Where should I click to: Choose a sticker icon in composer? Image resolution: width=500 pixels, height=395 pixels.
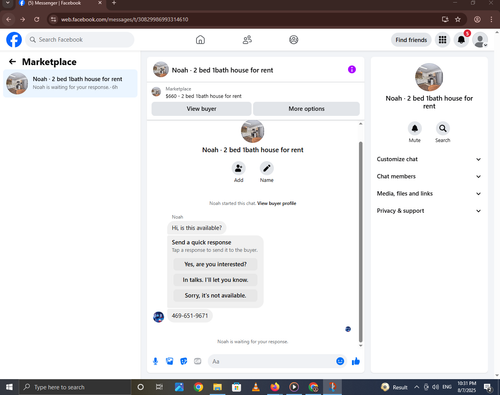point(184,361)
